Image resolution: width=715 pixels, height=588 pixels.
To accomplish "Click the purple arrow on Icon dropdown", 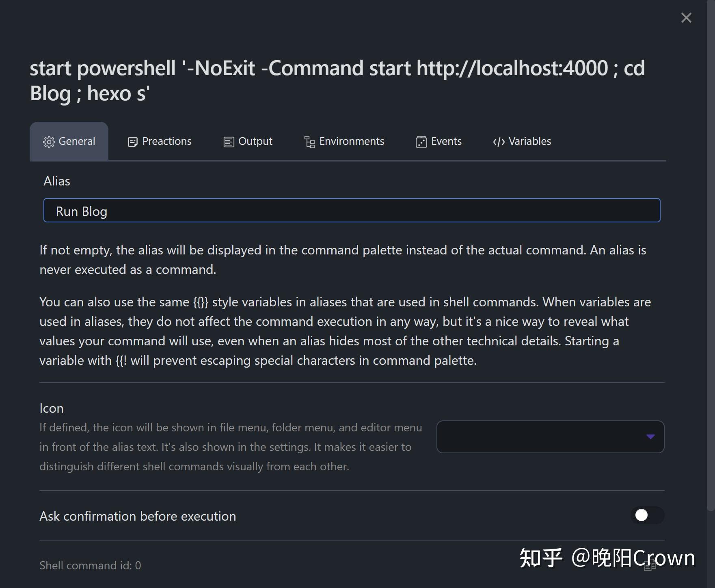I will point(650,437).
